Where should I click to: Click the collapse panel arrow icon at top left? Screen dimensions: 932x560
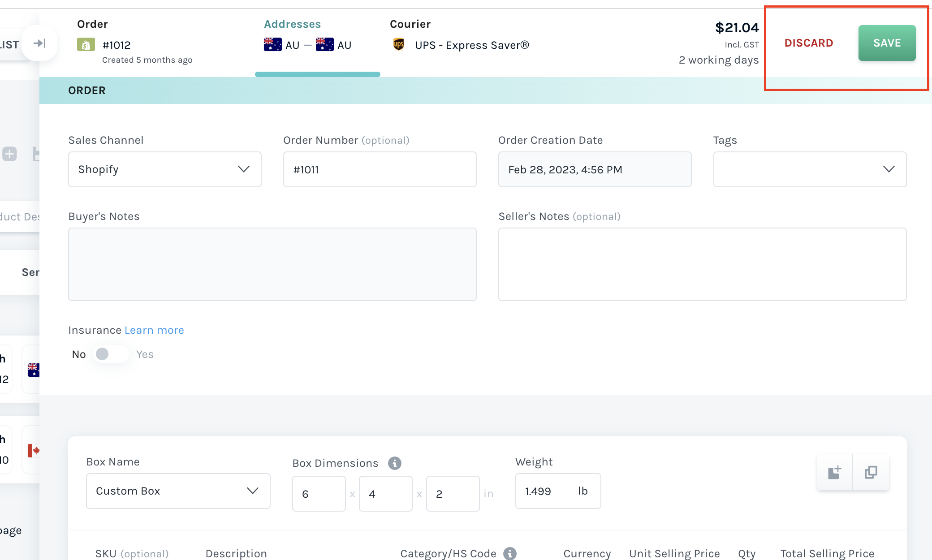tap(40, 43)
